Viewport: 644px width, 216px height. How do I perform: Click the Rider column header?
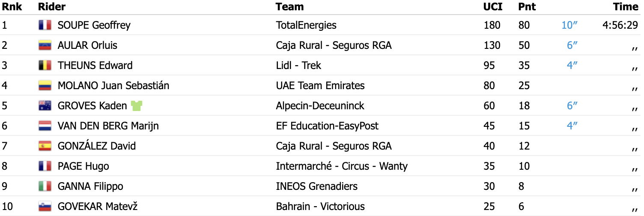point(52,7)
